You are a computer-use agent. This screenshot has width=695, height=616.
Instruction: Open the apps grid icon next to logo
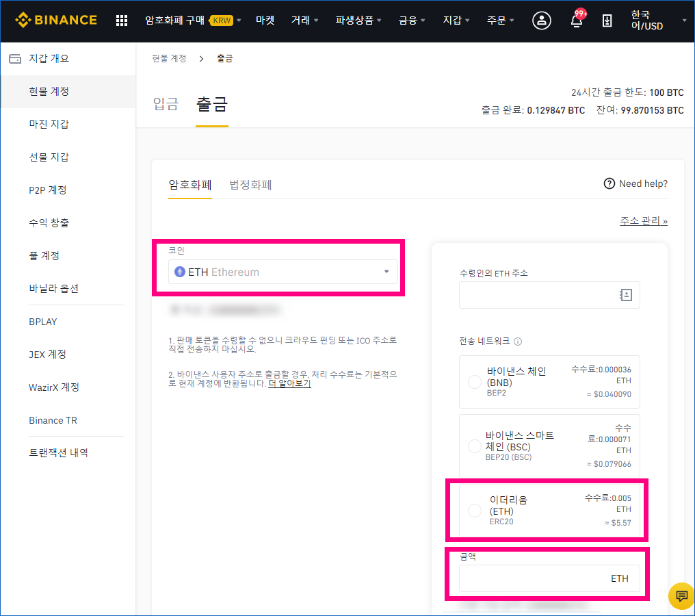[121, 21]
